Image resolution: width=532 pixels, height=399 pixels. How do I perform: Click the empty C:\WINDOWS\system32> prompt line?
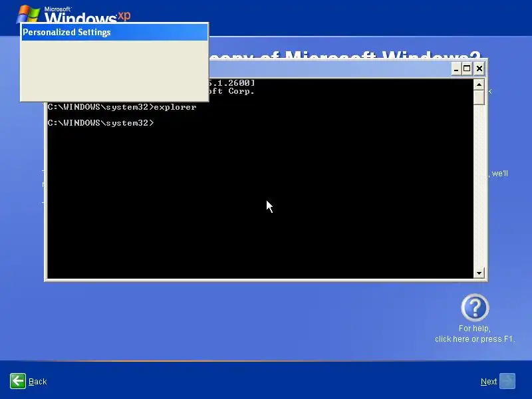101,123
